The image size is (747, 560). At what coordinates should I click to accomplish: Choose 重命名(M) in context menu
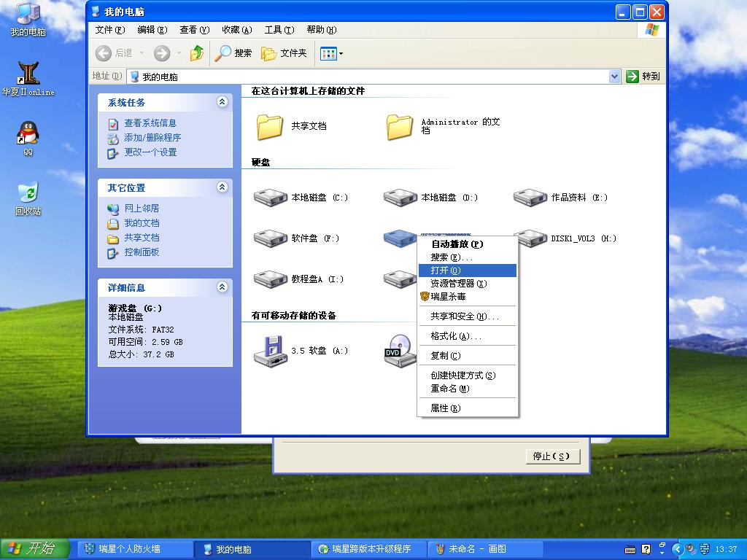coord(467,389)
